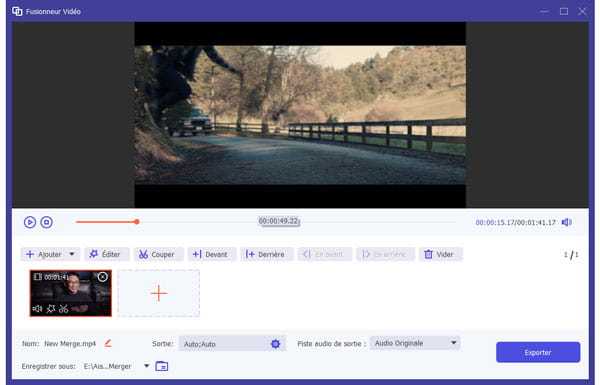The height and width of the screenshot is (385, 600).
Task: Open effects edit icon on clip thumbnail
Action: [x=51, y=308]
